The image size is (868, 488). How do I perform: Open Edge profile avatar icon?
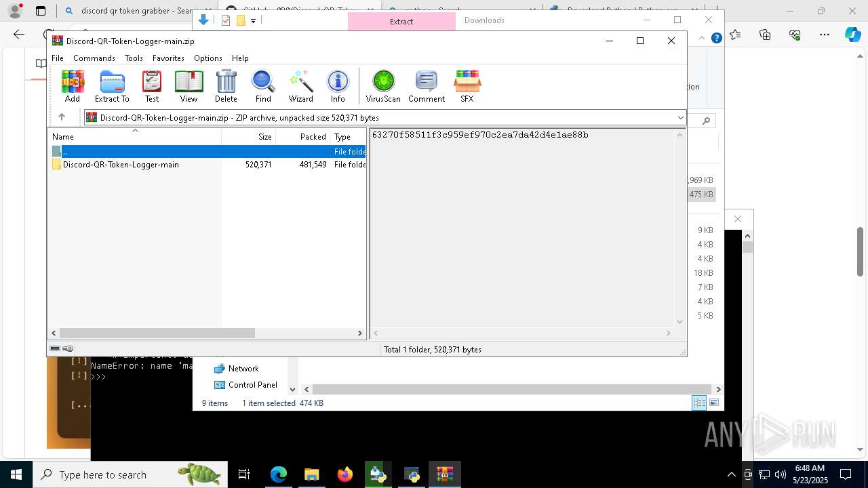click(15, 11)
